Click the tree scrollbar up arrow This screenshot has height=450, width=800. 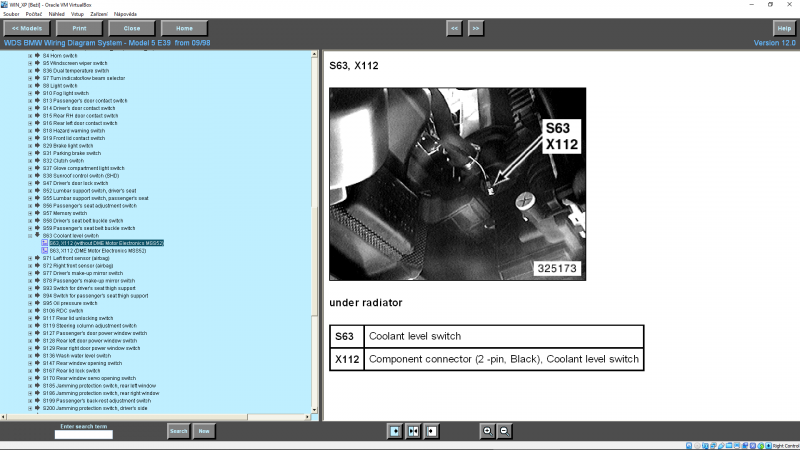click(314, 54)
